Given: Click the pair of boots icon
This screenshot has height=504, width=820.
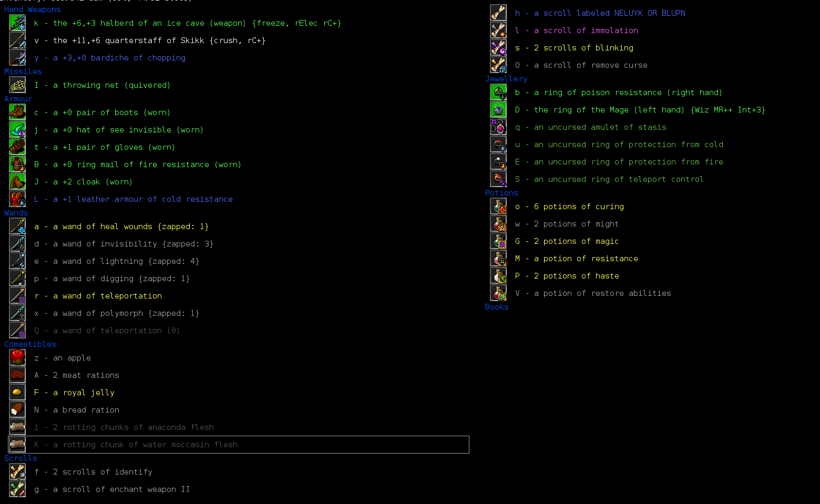Looking at the screenshot, I should click(17, 112).
